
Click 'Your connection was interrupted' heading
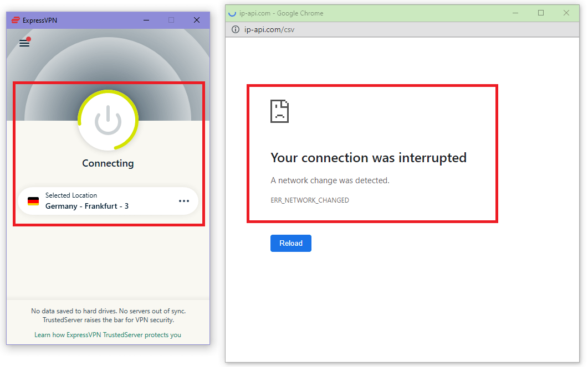pos(369,158)
